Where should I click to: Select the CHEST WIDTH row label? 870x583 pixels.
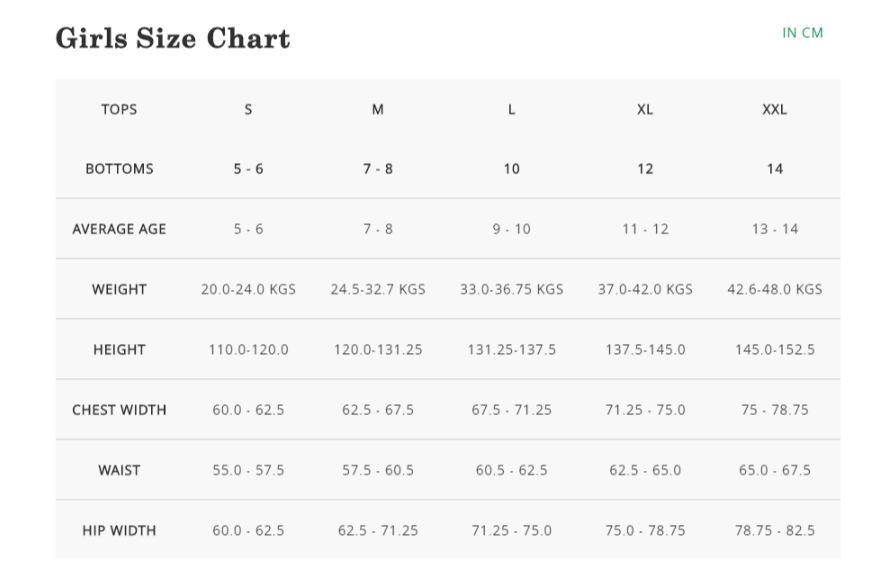pyautogui.click(x=119, y=410)
